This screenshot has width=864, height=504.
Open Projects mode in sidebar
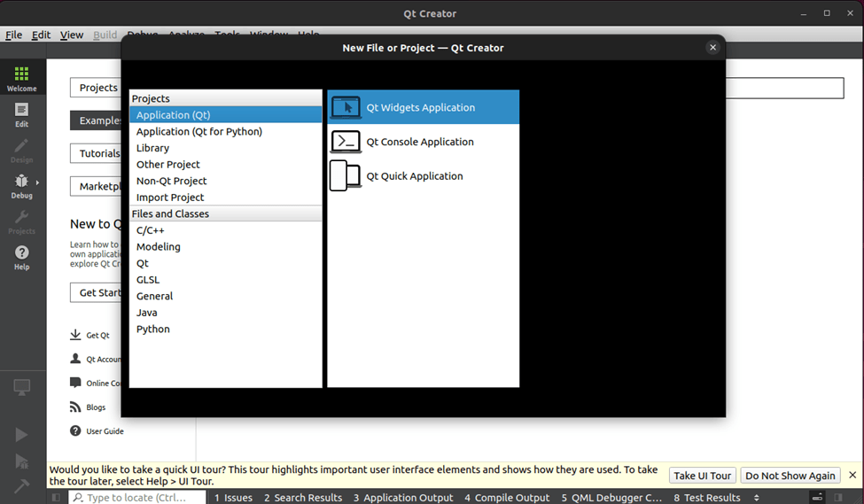[x=22, y=222]
